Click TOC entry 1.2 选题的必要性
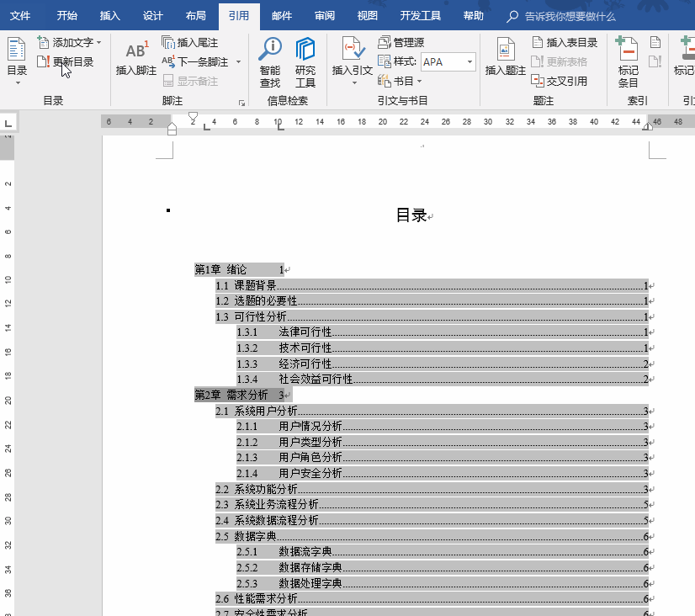695x616 pixels. (432, 301)
